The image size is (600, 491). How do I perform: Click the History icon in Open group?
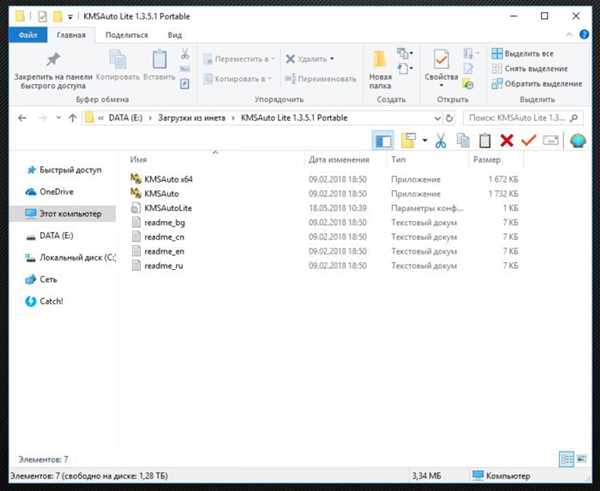468,84
